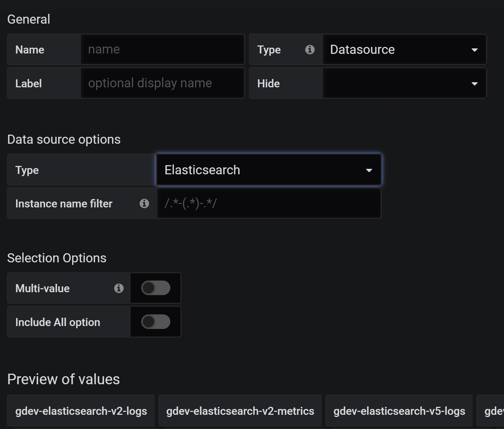This screenshot has height=429, width=504.
Task: Select the gdev-elasticsearch-v5-logs preview value
Action: (399, 411)
